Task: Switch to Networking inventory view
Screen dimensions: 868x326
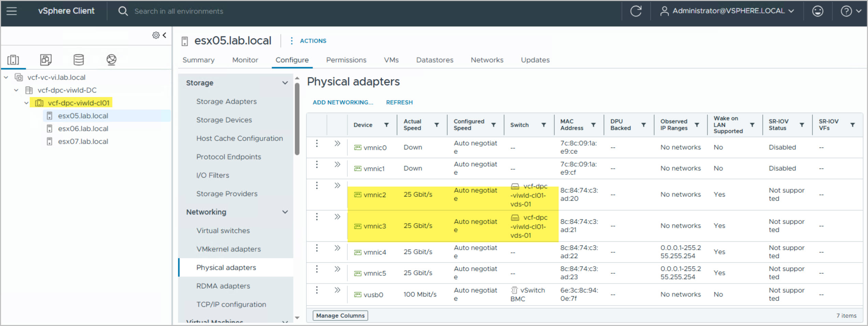Action: click(111, 60)
